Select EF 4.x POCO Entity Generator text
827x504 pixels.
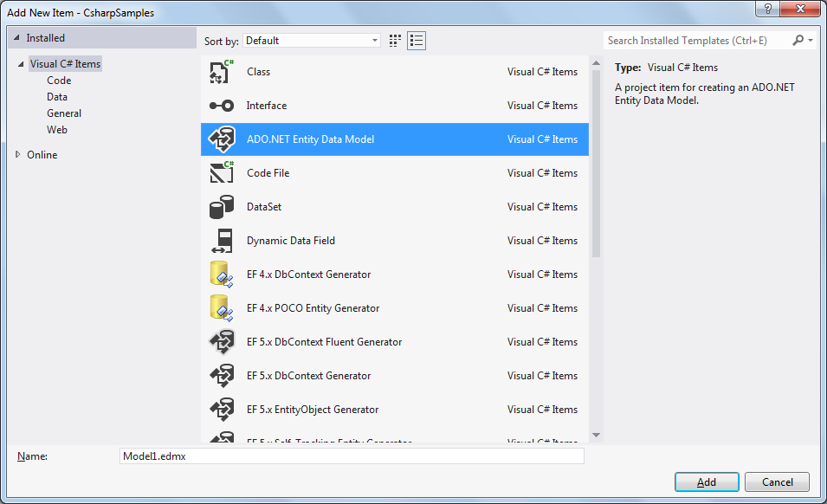(313, 308)
